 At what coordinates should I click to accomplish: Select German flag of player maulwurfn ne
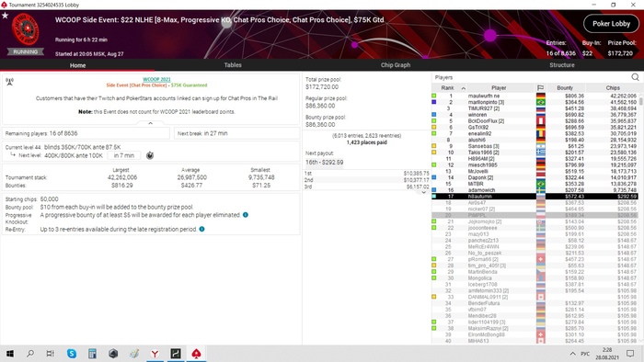541,96
